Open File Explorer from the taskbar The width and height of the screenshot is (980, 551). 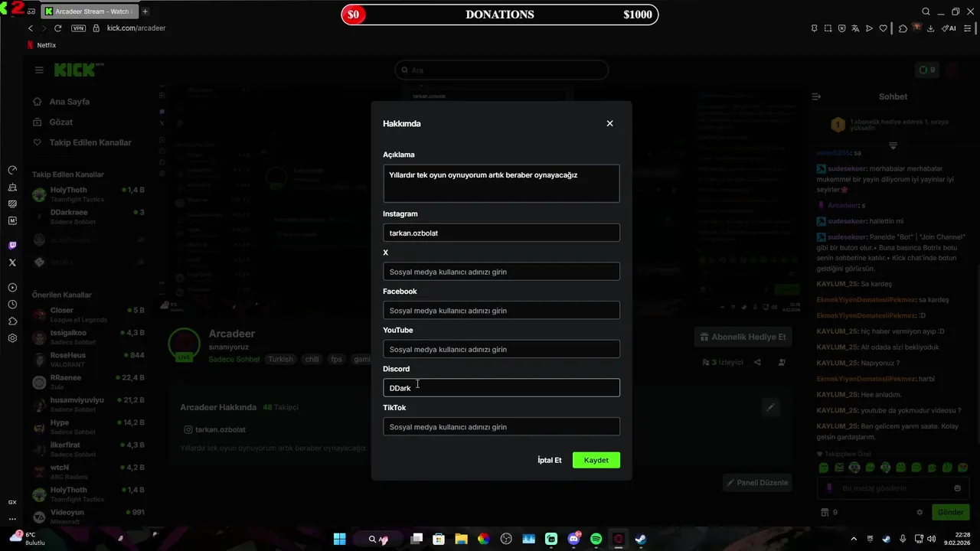point(461,539)
